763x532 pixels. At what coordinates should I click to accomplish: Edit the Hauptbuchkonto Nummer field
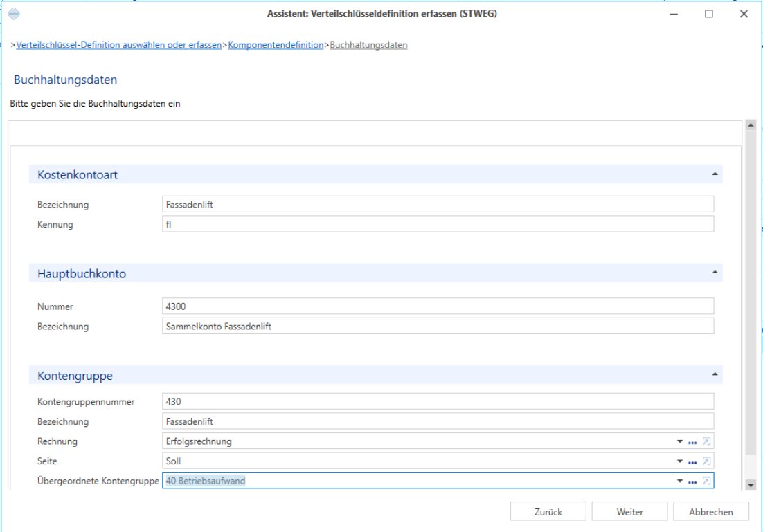pyautogui.click(x=438, y=306)
